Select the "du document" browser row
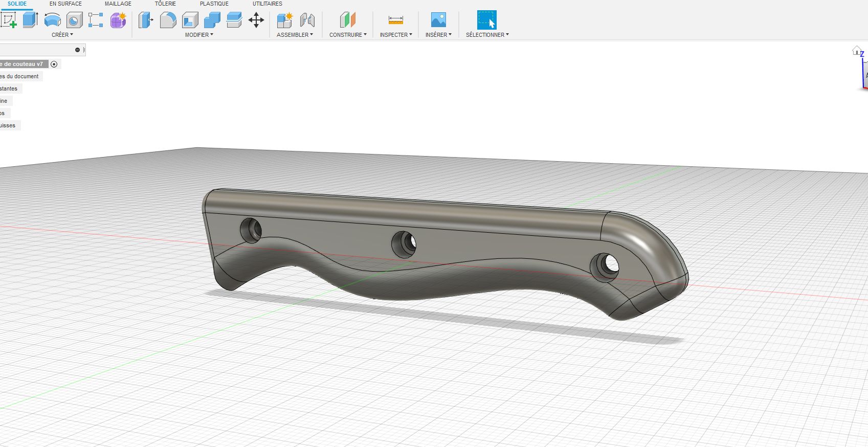The height and width of the screenshot is (447, 868). pyautogui.click(x=21, y=76)
